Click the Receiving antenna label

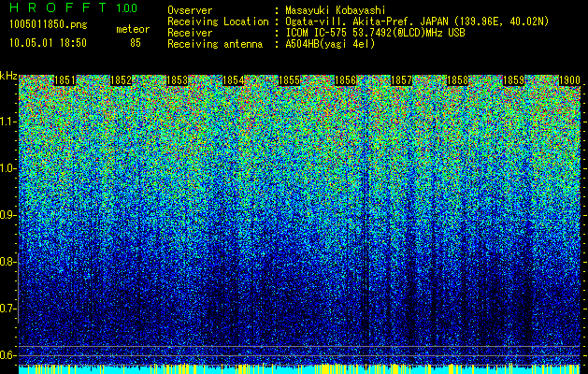coord(215,44)
